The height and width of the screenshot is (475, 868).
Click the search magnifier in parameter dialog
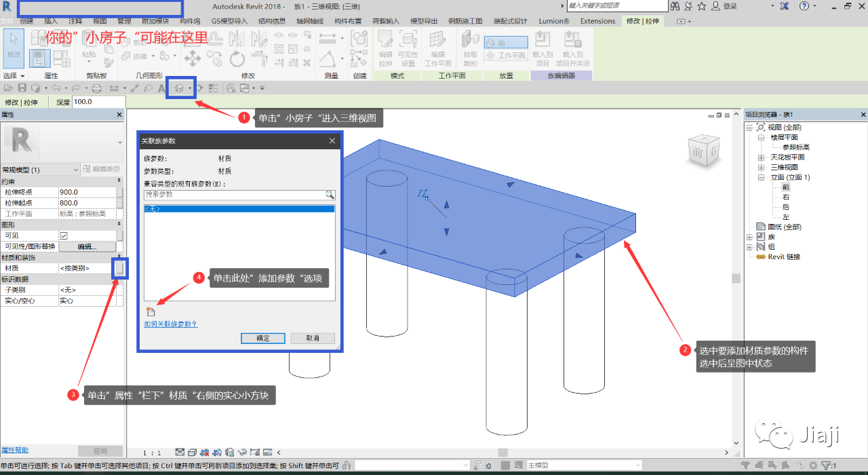tap(330, 195)
